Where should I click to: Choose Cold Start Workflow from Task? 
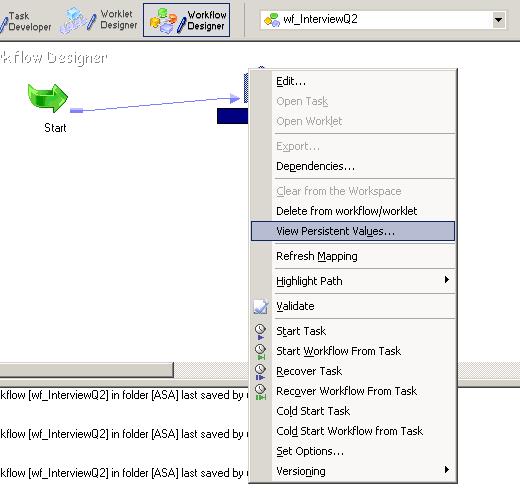coord(353,431)
